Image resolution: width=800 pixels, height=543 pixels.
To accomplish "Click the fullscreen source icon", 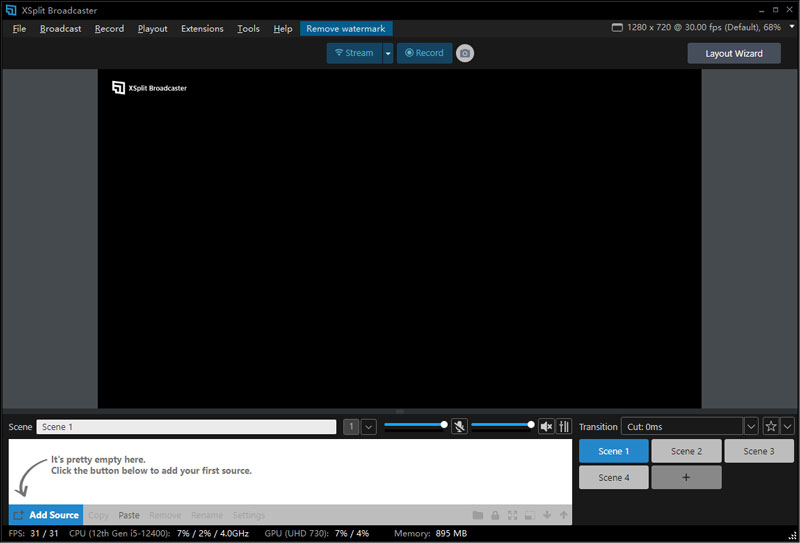I will (x=512, y=515).
